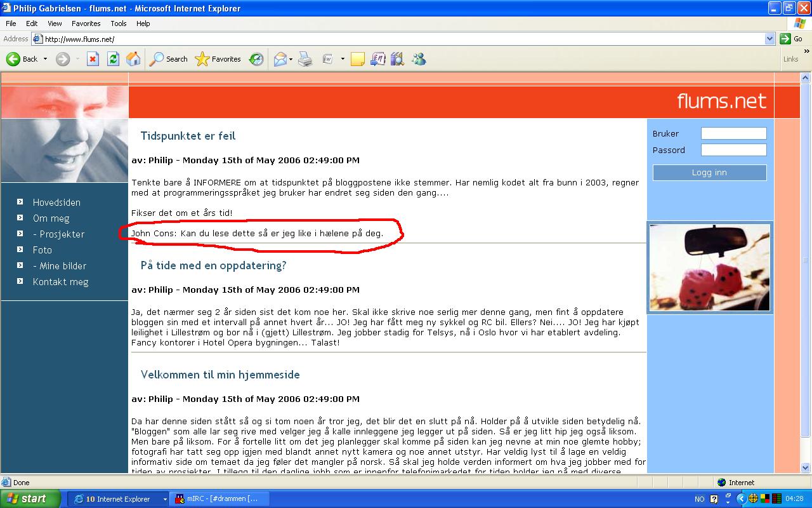This screenshot has height=508, width=812.
Task: Open the Favorites menu
Action: coord(86,23)
